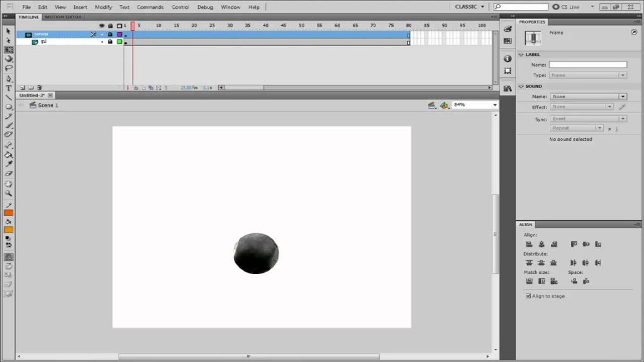Click Match width icon in Align panel
Viewport: 644px width, 362px height.
529,281
